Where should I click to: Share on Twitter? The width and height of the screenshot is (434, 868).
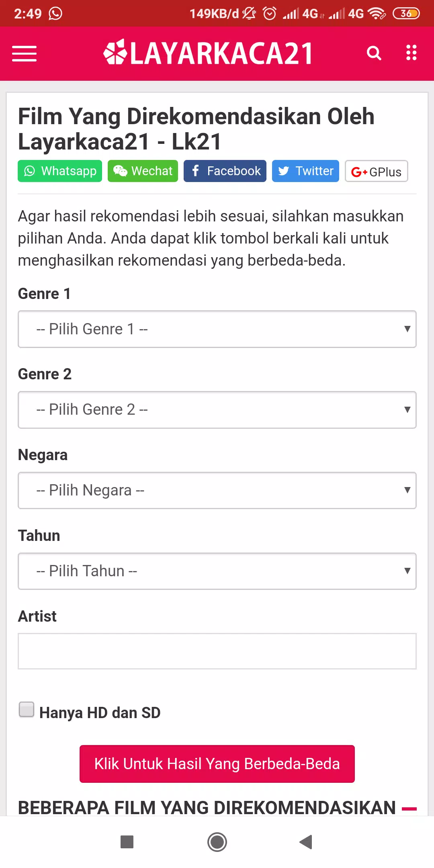[x=305, y=171]
